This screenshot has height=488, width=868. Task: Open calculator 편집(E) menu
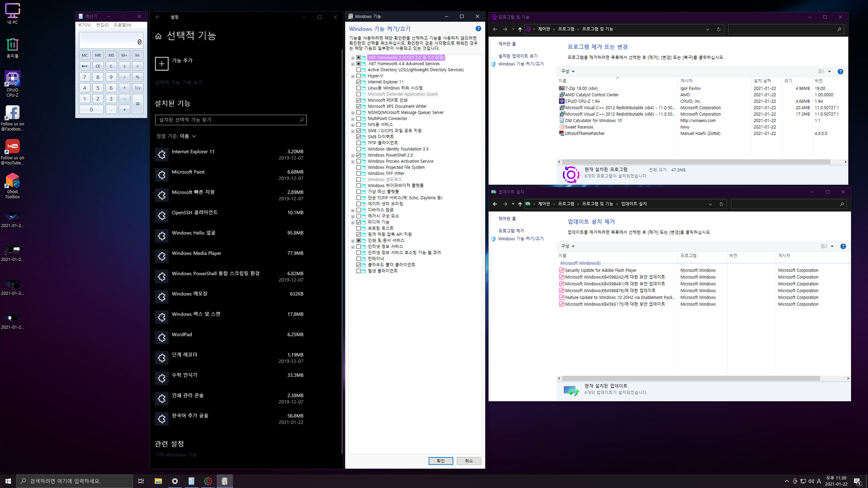point(102,25)
